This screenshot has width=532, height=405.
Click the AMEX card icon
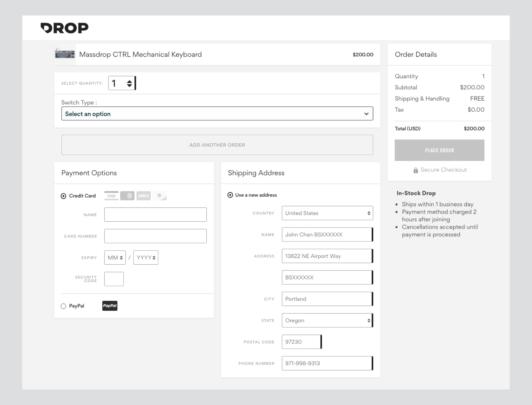[143, 196]
